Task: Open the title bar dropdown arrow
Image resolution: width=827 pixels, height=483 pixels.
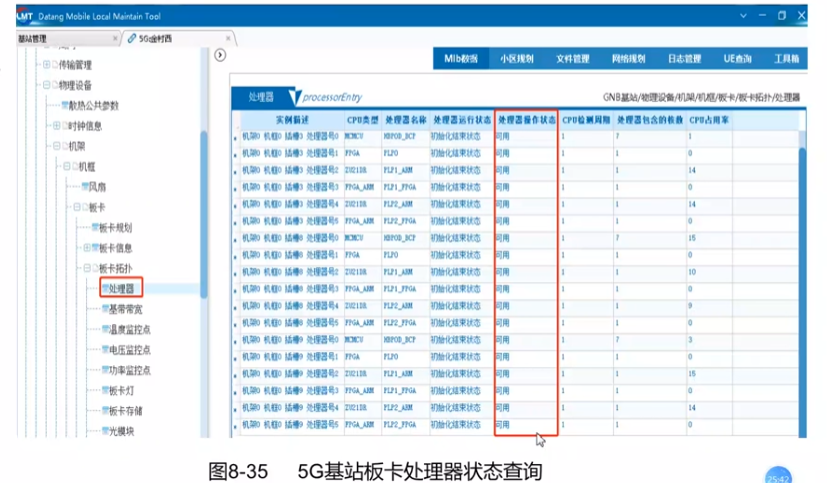Action: click(x=743, y=16)
